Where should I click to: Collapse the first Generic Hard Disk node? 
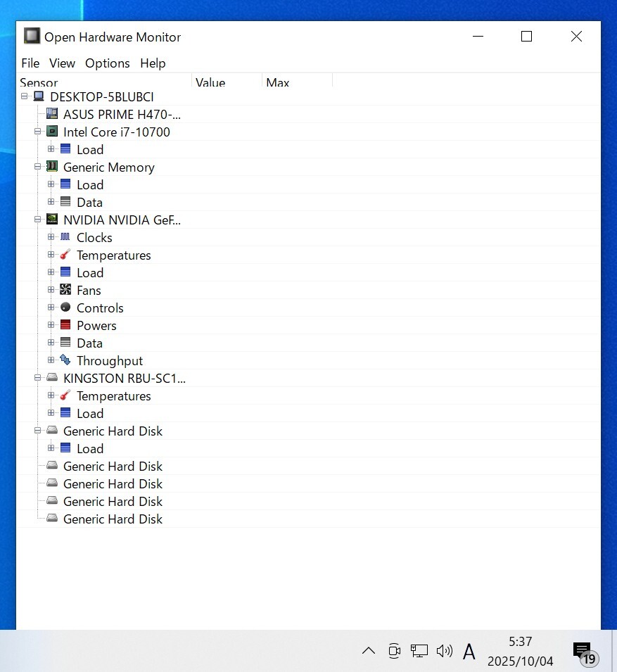click(x=38, y=430)
